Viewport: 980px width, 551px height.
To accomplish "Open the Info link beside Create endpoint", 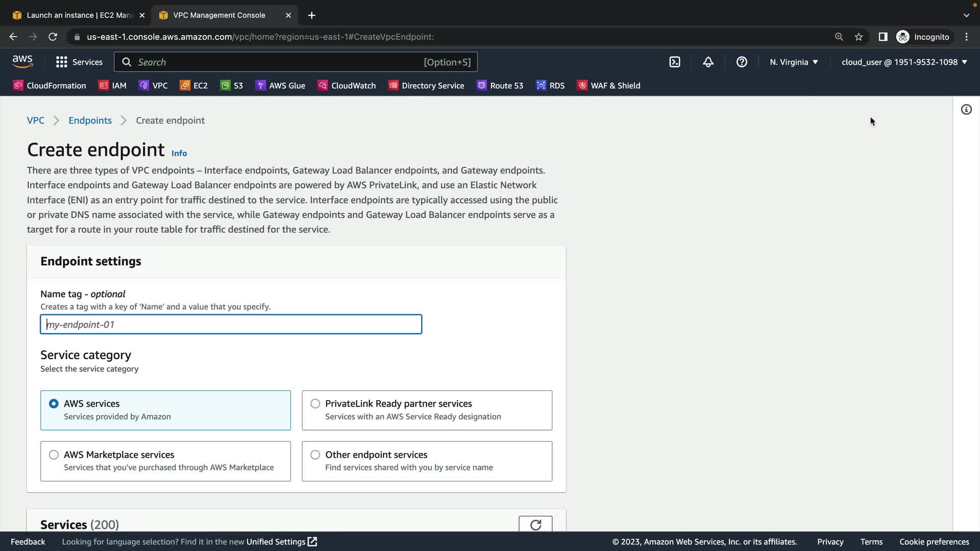I will click(x=179, y=153).
